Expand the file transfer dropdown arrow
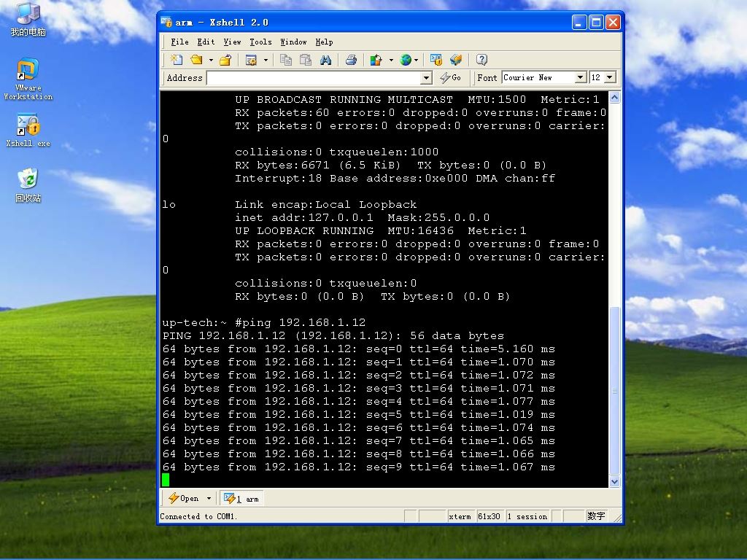Viewport: 747px width, 560px height. coord(391,60)
